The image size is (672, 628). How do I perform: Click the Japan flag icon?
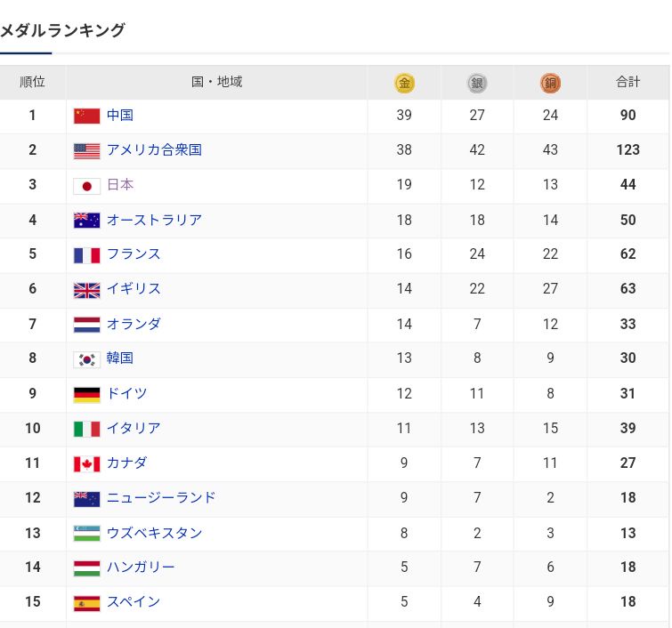pos(86,186)
